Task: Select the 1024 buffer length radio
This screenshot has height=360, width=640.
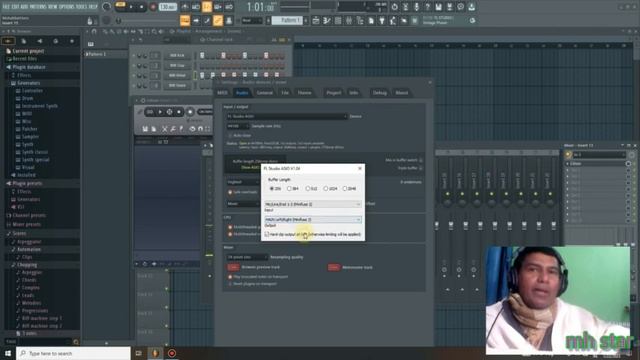Action: [x=326, y=189]
